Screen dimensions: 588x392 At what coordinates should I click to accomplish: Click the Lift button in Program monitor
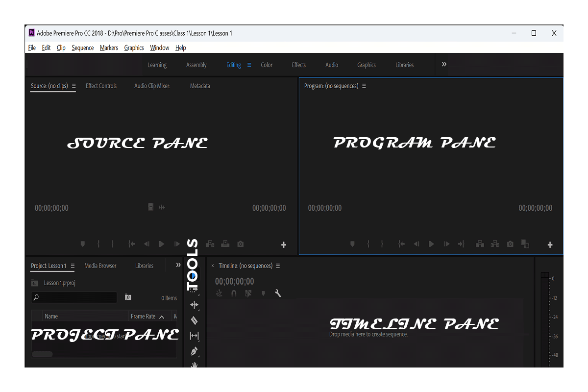pyautogui.click(x=480, y=244)
